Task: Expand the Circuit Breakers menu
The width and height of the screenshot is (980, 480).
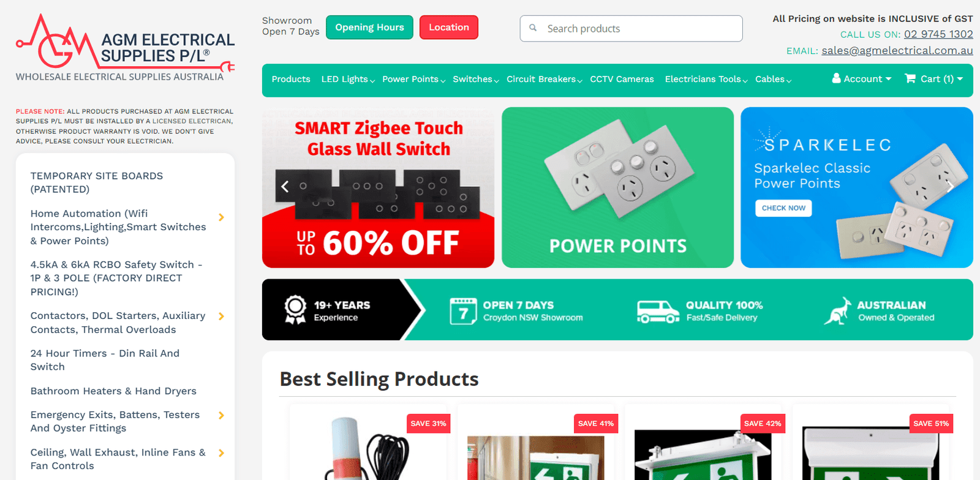Action: pyautogui.click(x=544, y=79)
